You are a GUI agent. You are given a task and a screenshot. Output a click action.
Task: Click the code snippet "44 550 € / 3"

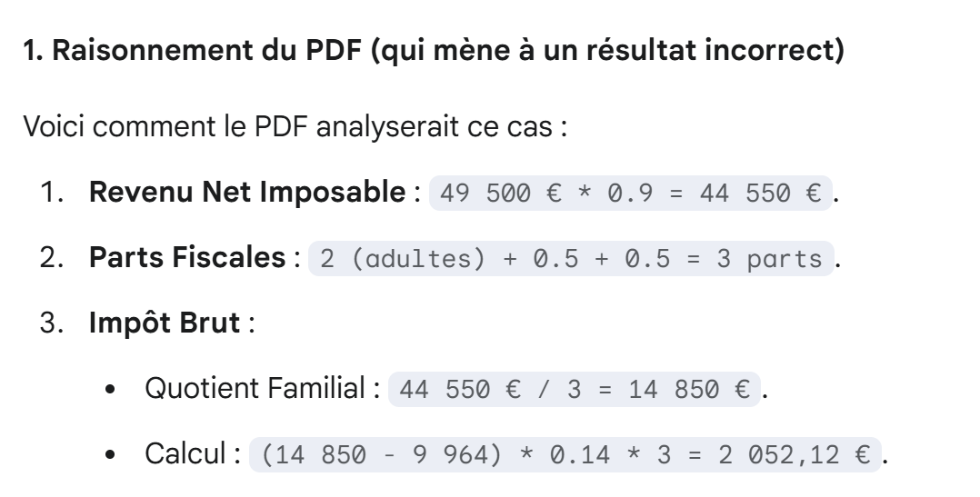click(x=574, y=392)
